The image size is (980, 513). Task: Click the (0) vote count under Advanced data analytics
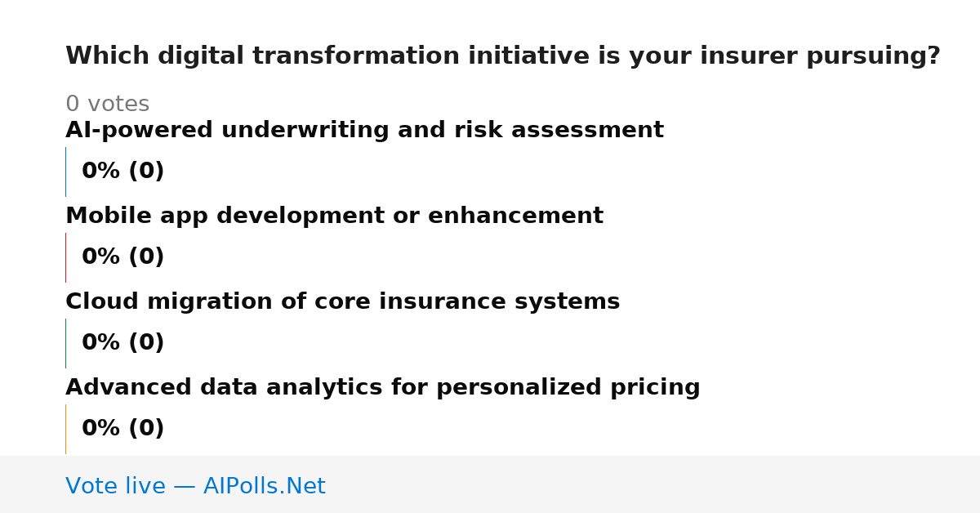tap(146, 429)
